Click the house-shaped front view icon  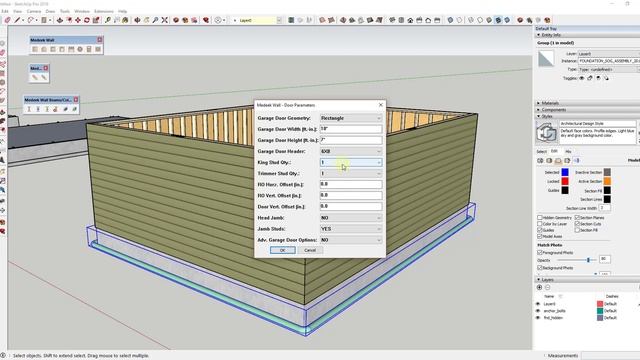click(x=410, y=20)
